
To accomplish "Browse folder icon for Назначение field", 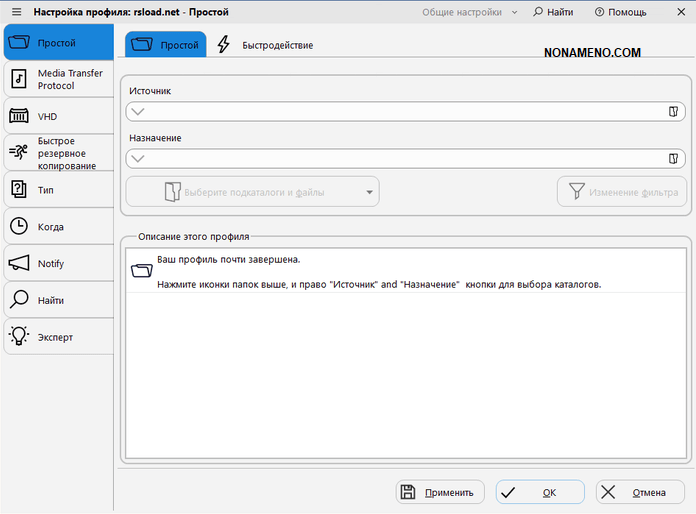I will (674, 158).
